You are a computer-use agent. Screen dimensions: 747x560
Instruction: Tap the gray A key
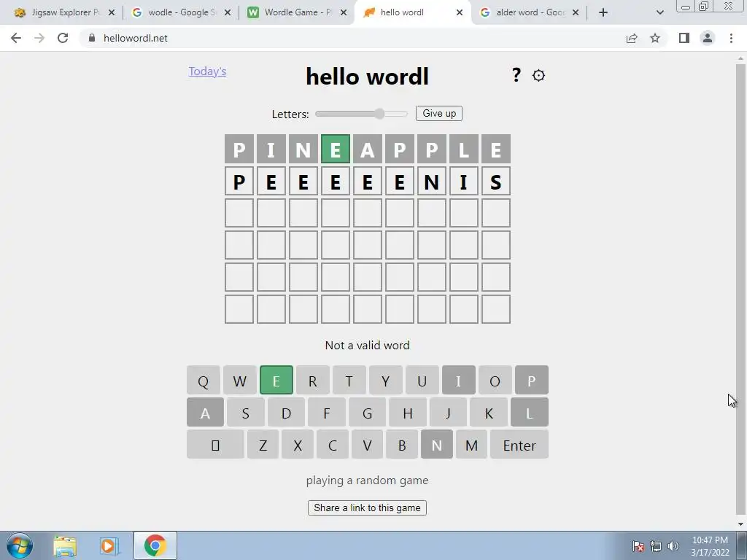pyautogui.click(x=205, y=413)
